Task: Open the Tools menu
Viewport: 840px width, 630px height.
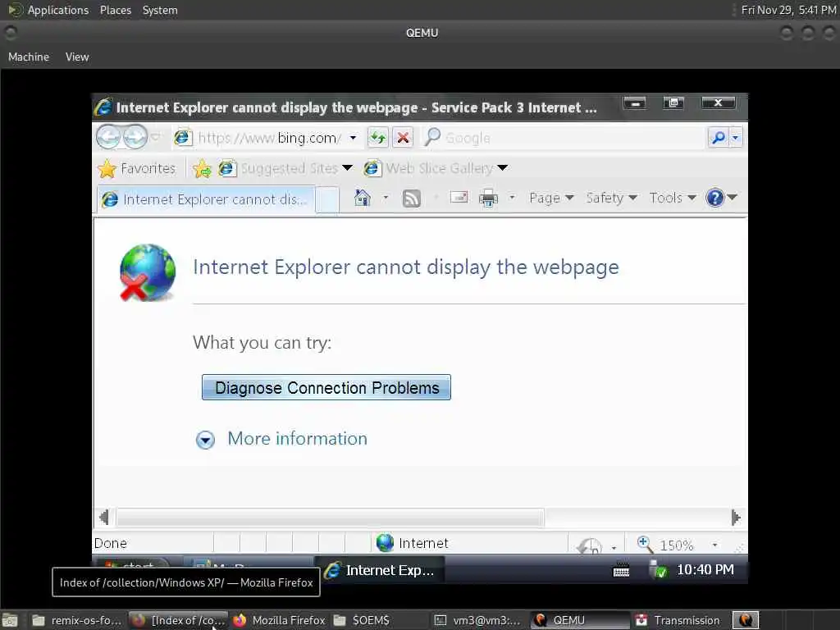Action: [673, 198]
